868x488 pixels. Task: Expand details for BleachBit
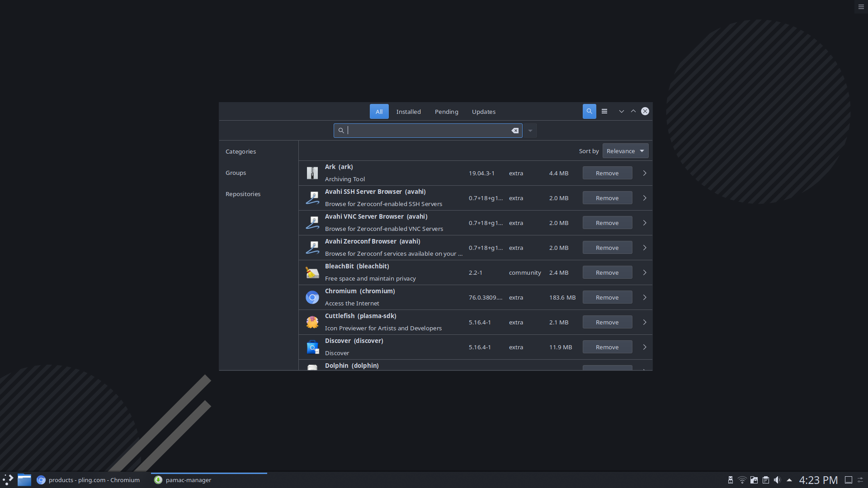[x=645, y=272]
